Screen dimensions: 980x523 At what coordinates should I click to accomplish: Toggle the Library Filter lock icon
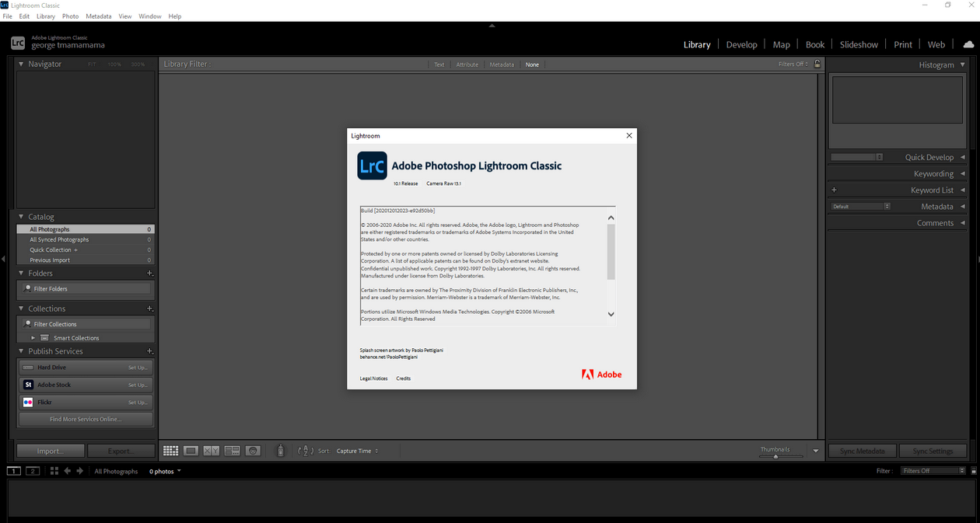pos(817,64)
